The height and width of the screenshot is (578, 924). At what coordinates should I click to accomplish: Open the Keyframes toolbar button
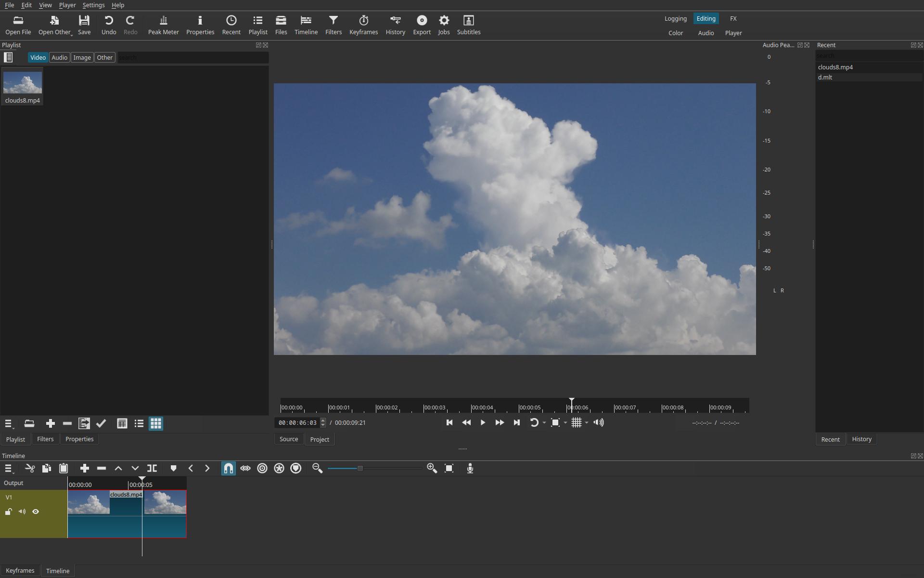point(363,25)
